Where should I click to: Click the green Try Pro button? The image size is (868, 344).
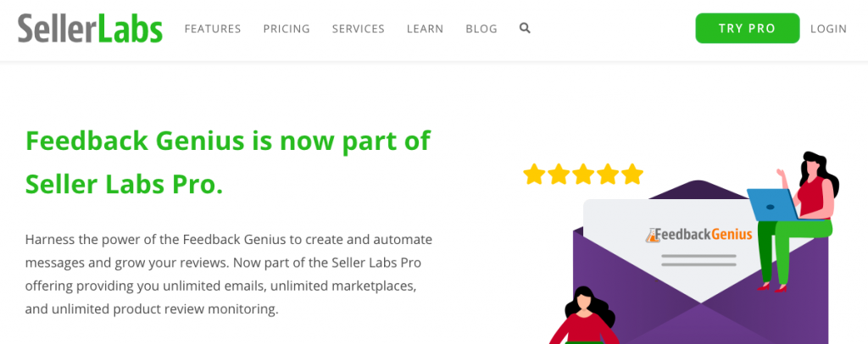click(748, 28)
